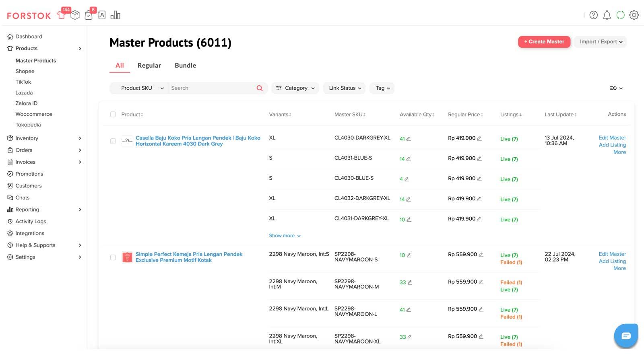Switch to the Bundle tab
Image resolution: width=644 pixels, height=362 pixels.
click(185, 65)
